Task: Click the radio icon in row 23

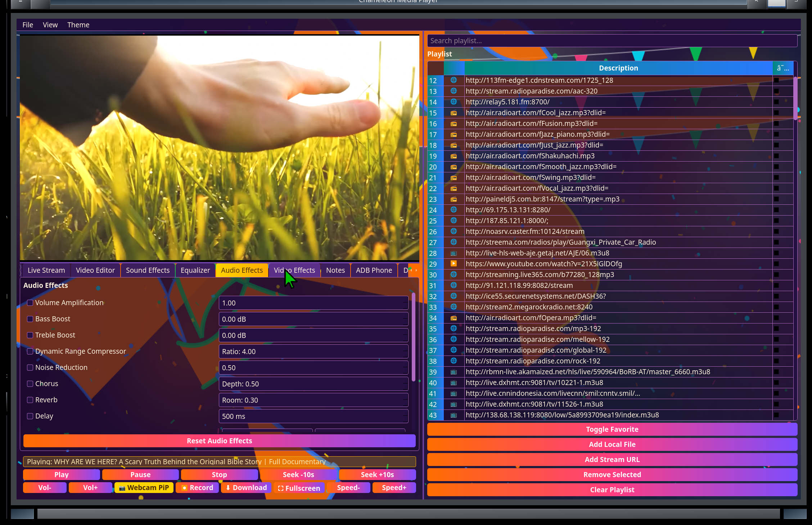Action: pyautogui.click(x=454, y=199)
